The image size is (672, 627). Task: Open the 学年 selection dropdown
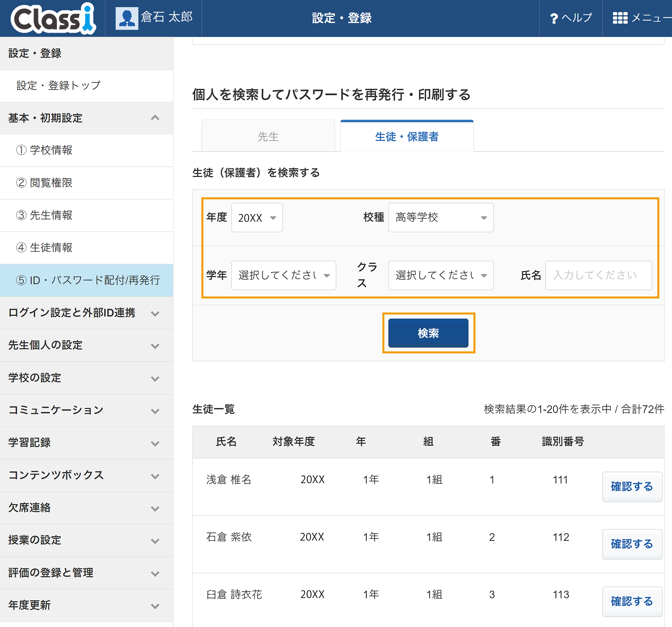pos(284,275)
